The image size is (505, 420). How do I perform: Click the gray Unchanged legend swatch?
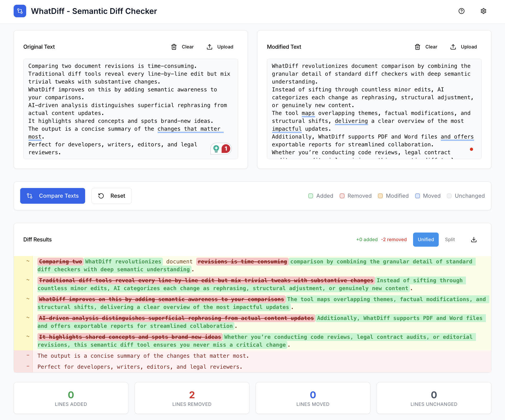click(449, 196)
